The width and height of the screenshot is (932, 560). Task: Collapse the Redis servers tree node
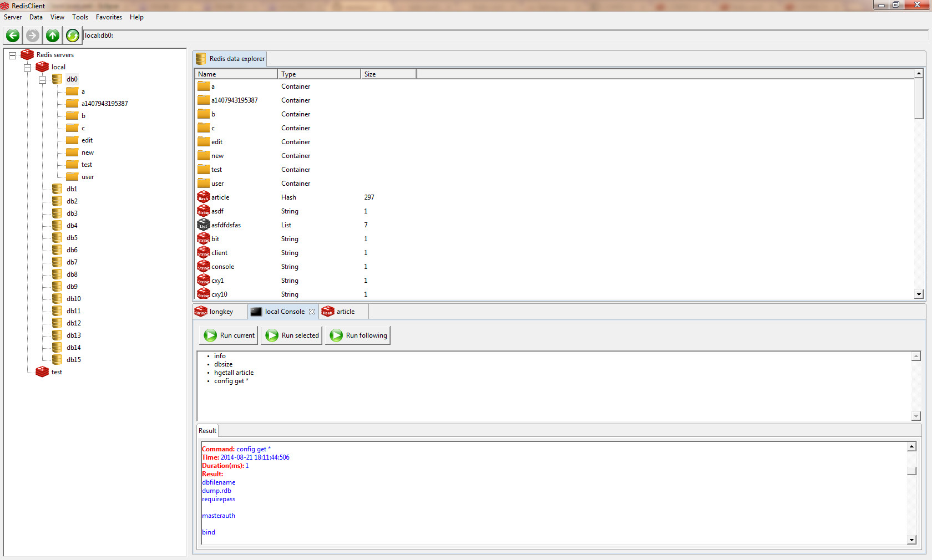[12, 55]
